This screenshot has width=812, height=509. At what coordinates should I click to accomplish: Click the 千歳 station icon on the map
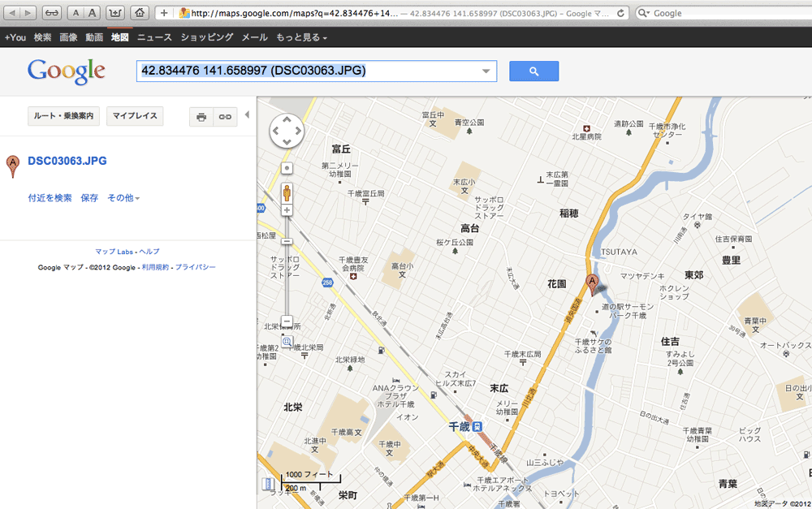click(x=477, y=427)
